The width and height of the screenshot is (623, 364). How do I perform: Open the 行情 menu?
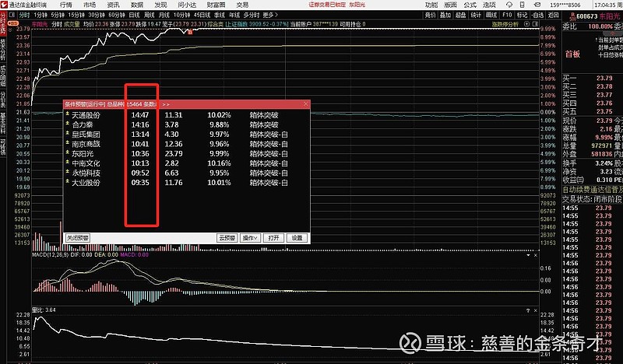65,5
